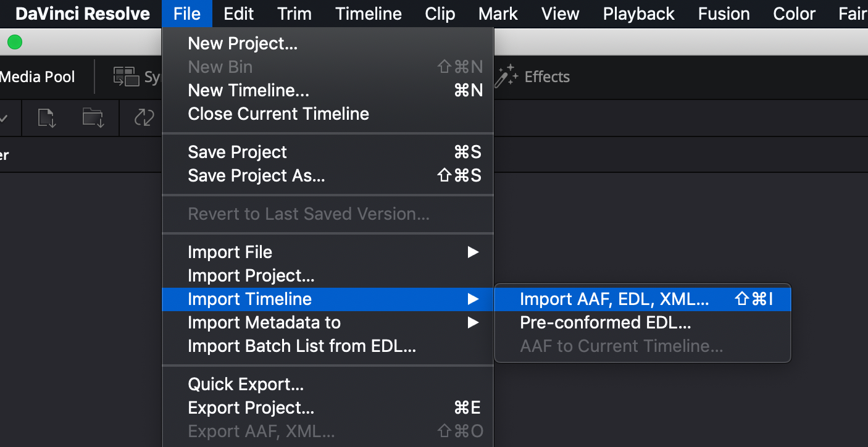Open the Sync Bin icon in toolbar

tap(126, 77)
